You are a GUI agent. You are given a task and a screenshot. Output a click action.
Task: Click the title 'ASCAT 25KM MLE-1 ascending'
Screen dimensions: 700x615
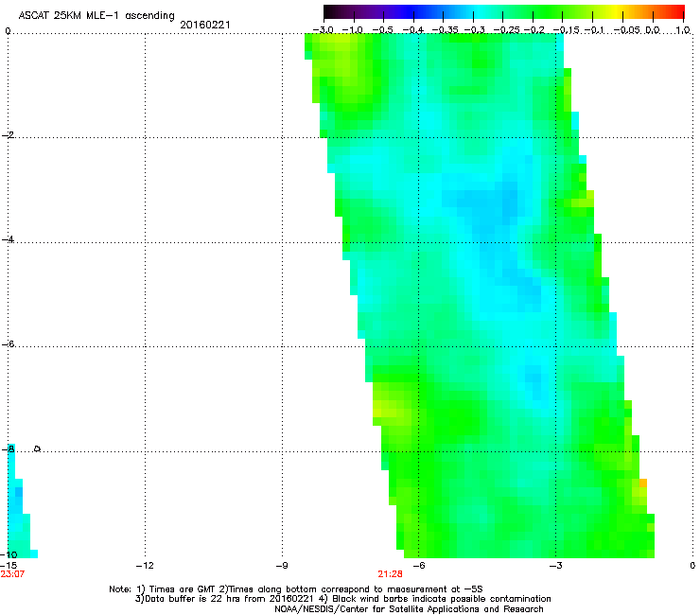point(96,16)
